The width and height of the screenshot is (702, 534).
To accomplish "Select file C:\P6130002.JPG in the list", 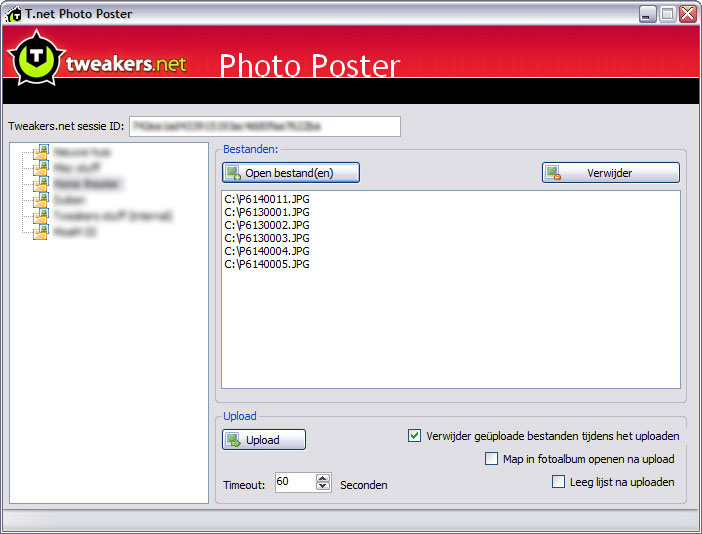I will tap(267, 225).
